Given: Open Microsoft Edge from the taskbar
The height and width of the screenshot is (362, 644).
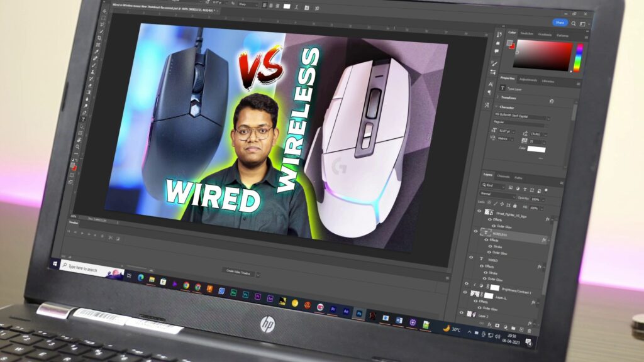Looking at the screenshot, I should pyautogui.click(x=140, y=277).
